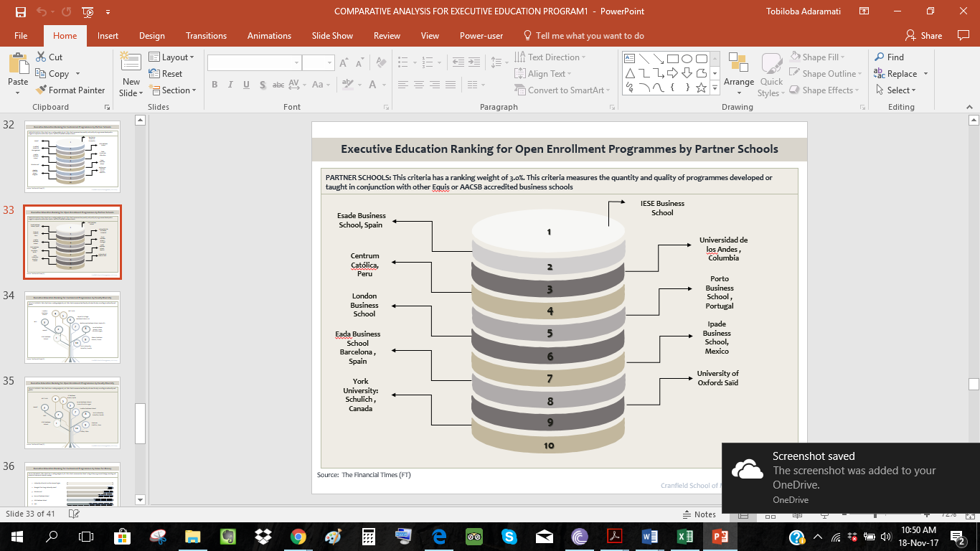Select Center paragraph alignment

click(419, 85)
